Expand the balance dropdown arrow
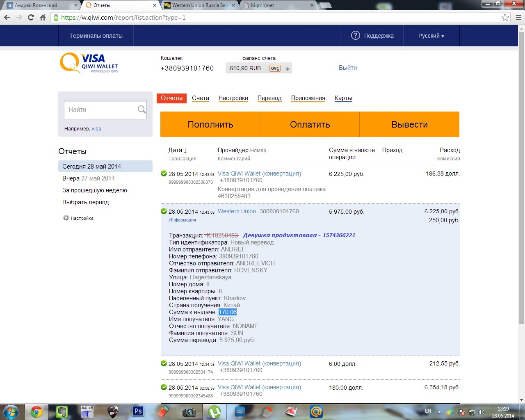The height and width of the screenshot is (420, 525). [288, 69]
